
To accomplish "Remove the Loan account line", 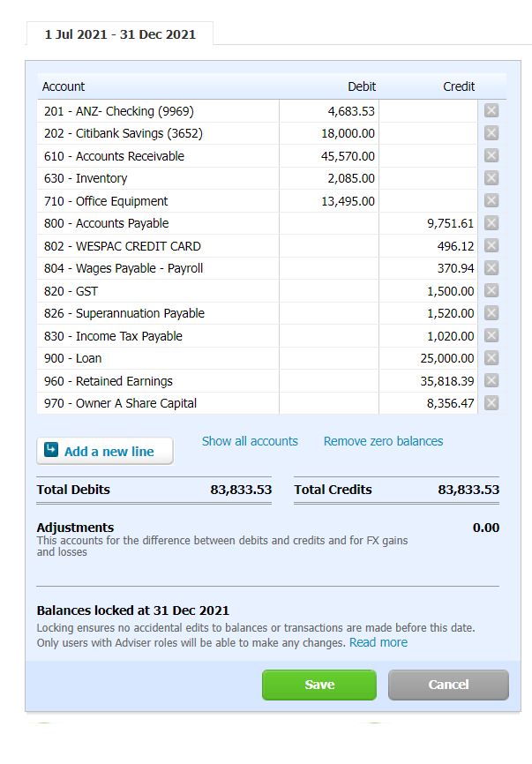I will coord(491,358).
